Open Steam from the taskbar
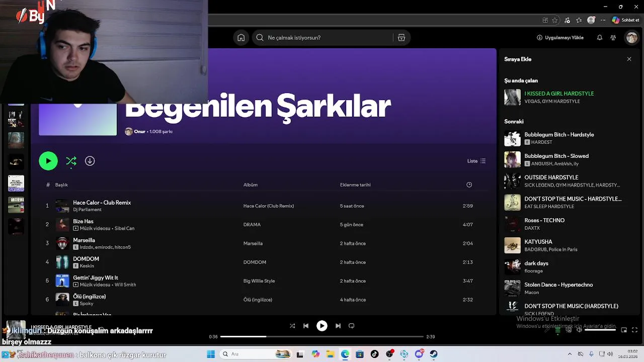Image resolution: width=644 pixels, height=362 pixels. 434,354
